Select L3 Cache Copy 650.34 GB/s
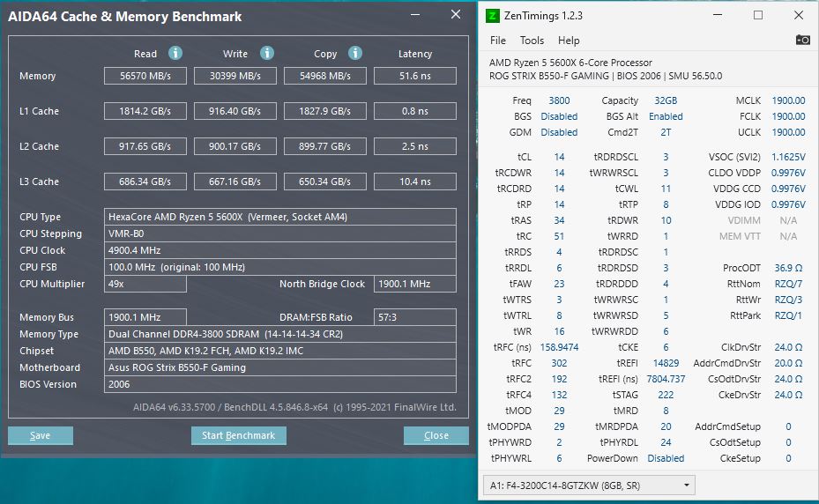Image resolution: width=819 pixels, height=504 pixels. [x=325, y=182]
